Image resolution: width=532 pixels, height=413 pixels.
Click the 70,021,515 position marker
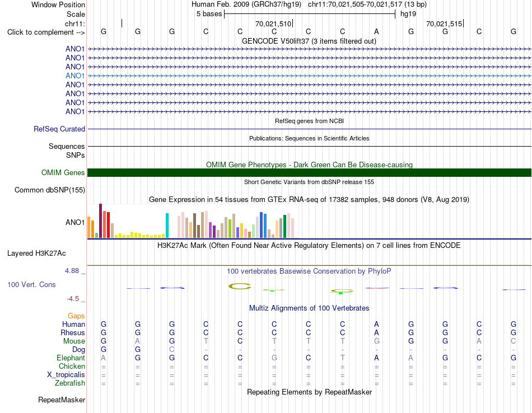click(x=444, y=24)
